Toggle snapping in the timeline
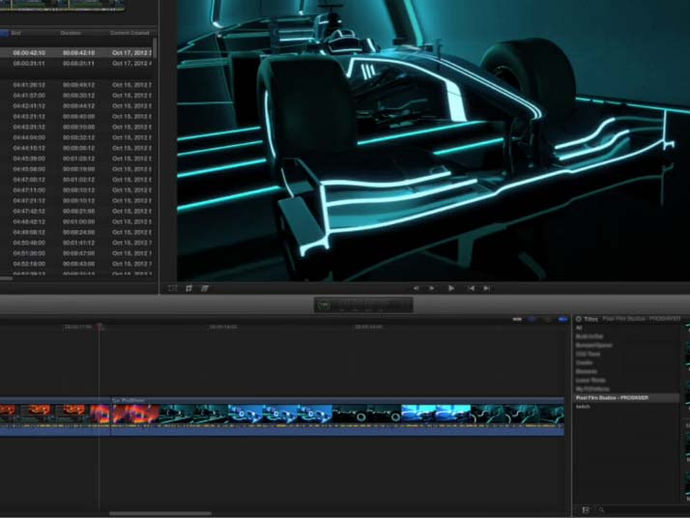Screen dimensions: 690x518 [562, 319]
